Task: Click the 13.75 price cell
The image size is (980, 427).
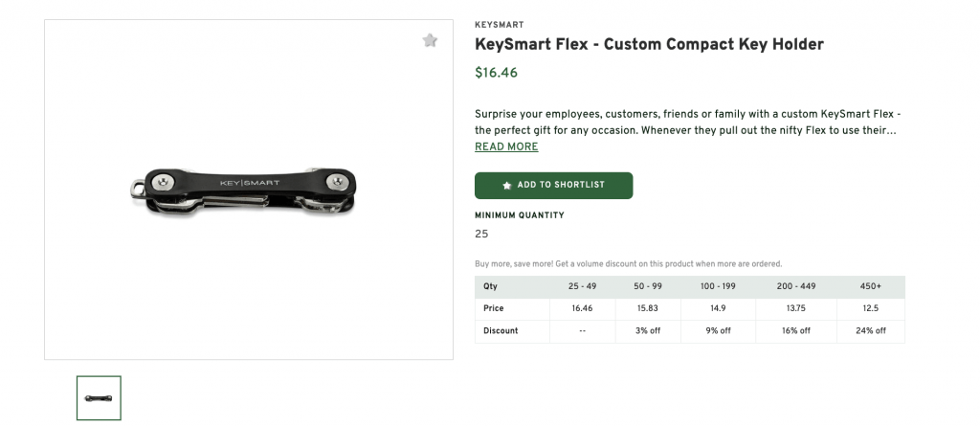Action: (x=795, y=308)
